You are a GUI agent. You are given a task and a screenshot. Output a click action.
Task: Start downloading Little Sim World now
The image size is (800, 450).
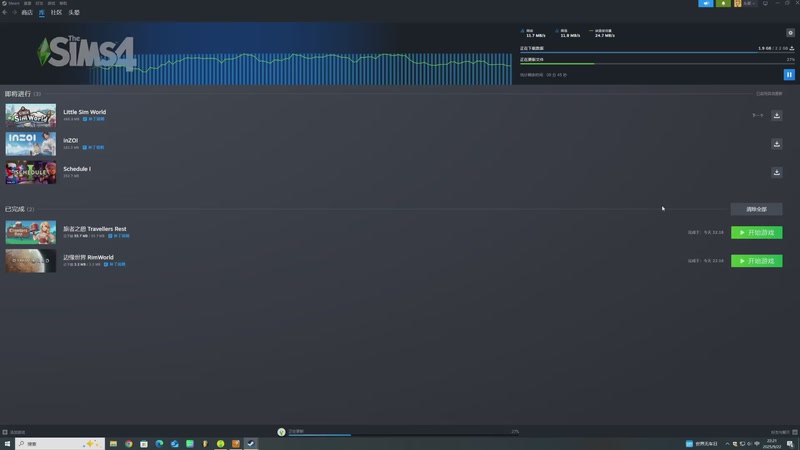(777, 115)
